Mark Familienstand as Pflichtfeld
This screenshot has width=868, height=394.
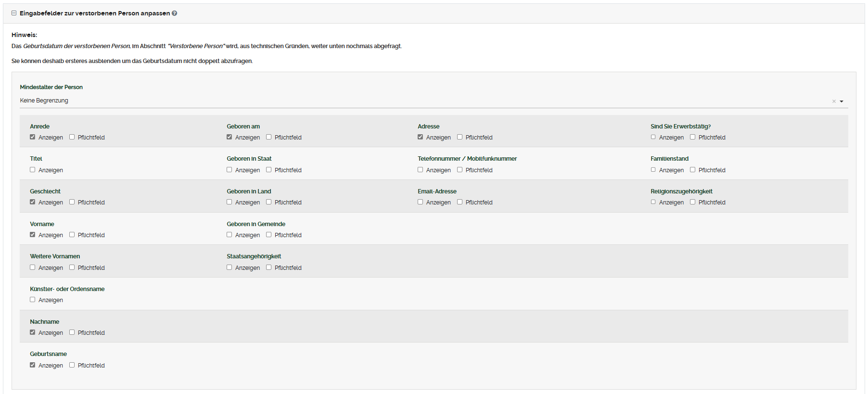tap(693, 170)
